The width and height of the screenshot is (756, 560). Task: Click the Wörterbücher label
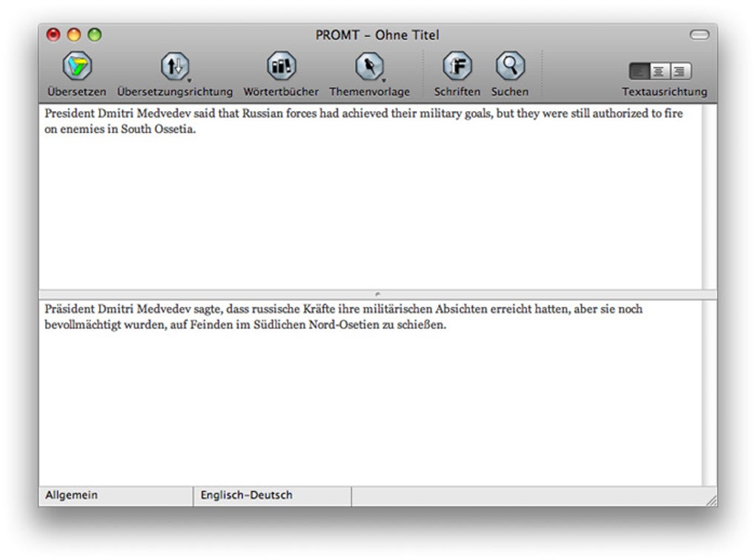click(x=281, y=92)
